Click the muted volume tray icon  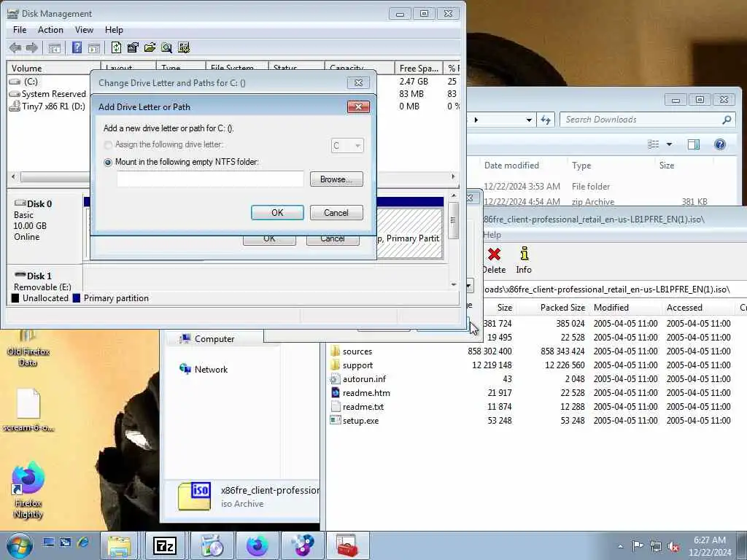coord(673,547)
